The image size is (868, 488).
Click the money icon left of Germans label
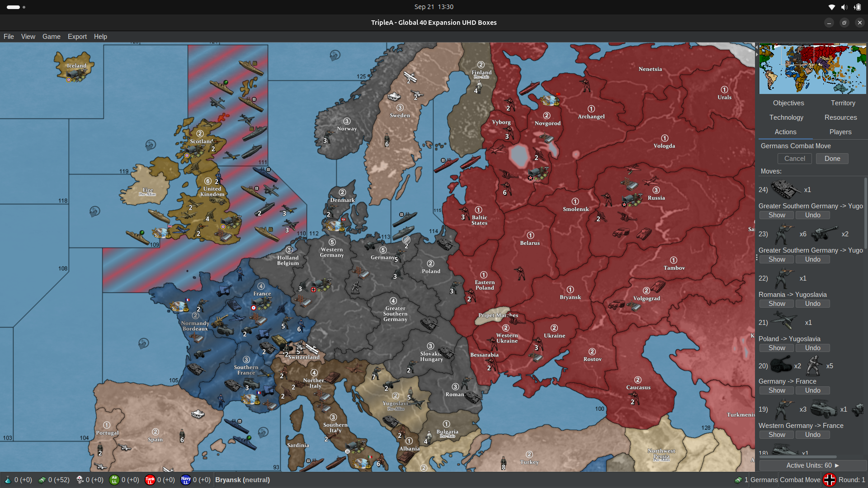[x=738, y=480]
